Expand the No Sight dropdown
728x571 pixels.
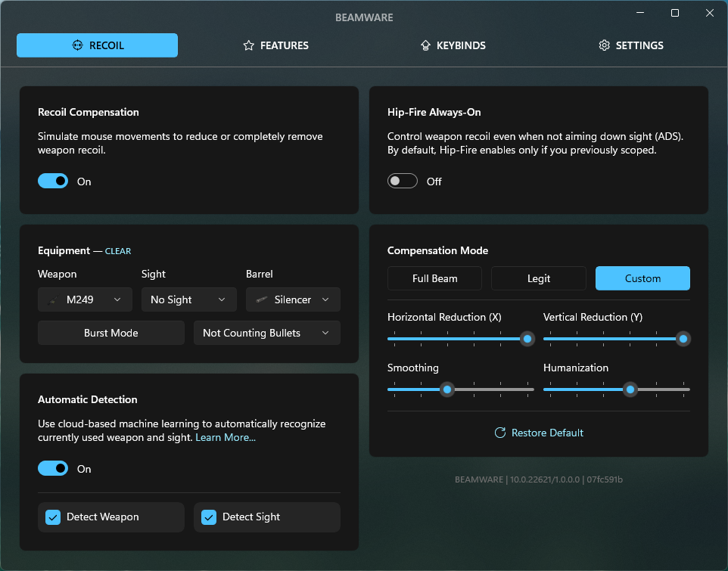188,299
